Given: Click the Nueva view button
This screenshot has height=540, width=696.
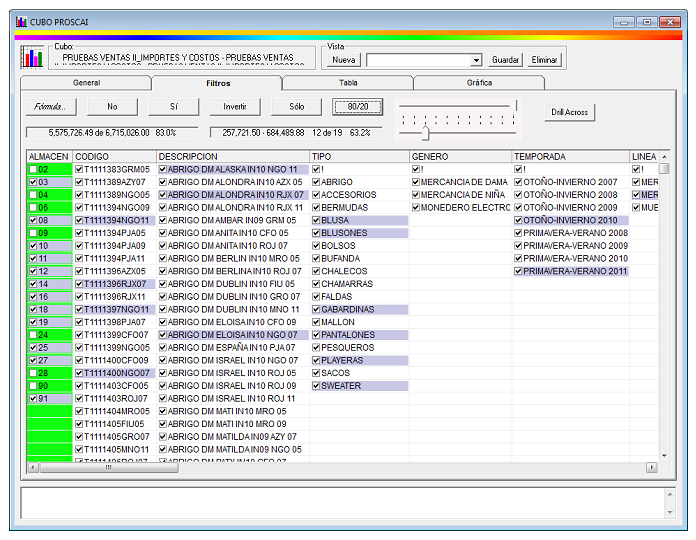Looking at the screenshot, I should (344, 59).
